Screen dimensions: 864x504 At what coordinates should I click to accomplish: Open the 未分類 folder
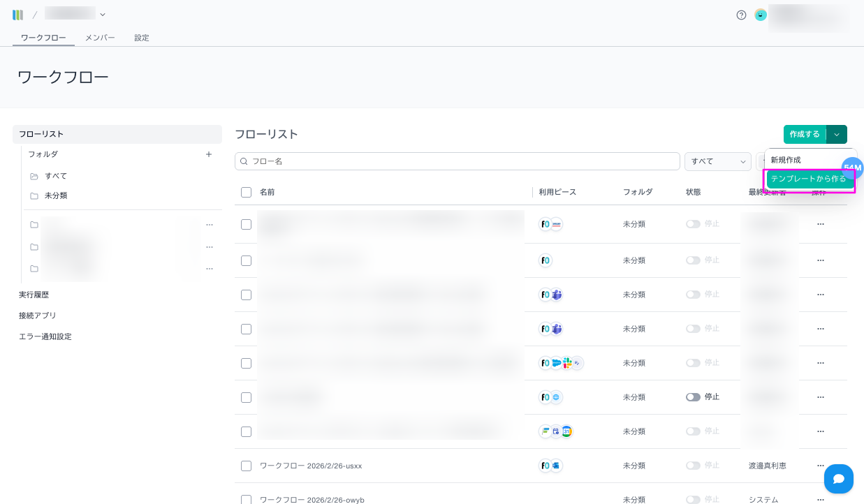(x=56, y=195)
